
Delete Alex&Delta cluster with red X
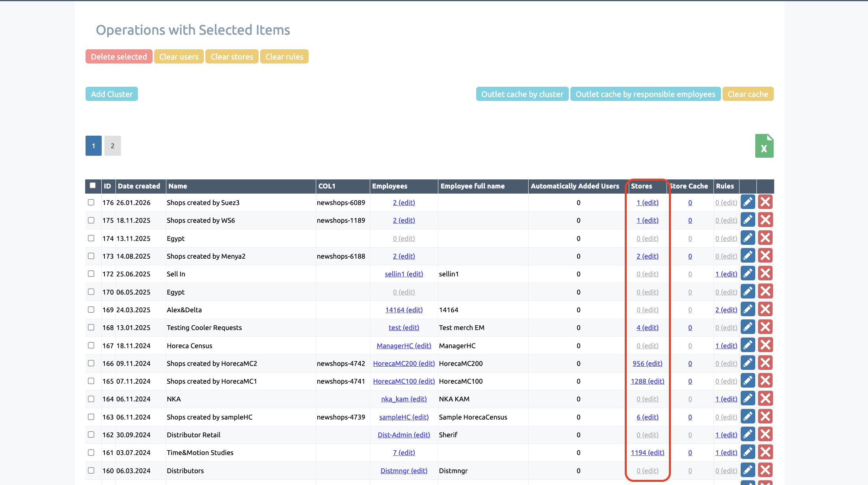[765, 310]
